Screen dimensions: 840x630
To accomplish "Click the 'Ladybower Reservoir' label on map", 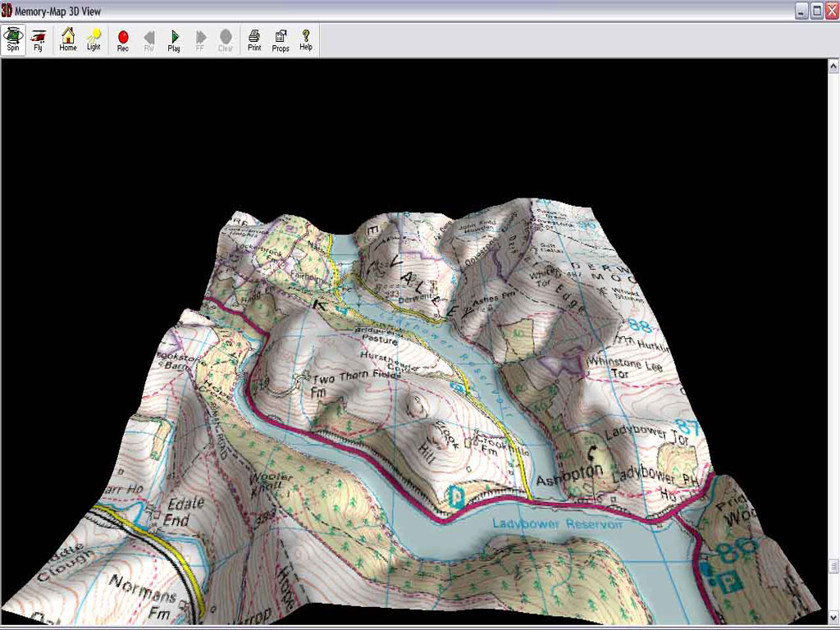I will pyautogui.click(x=557, y=523).
